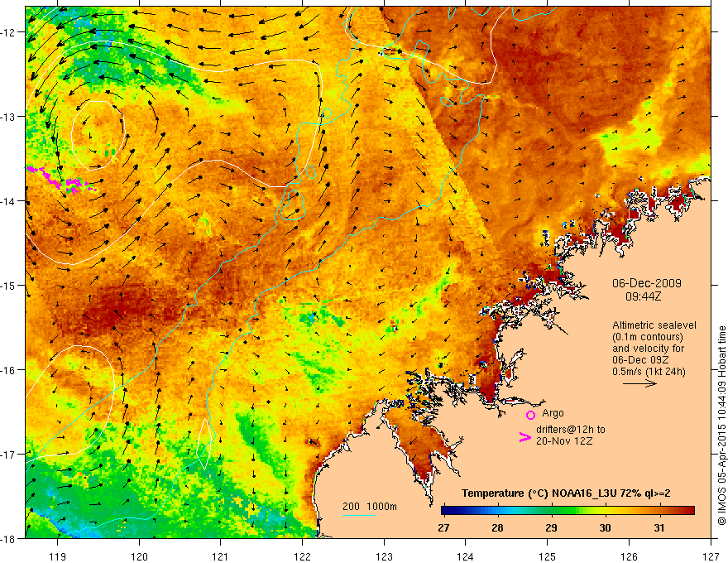Click longitude axis label 126
Viewport: 728px width, 563px height.
(629, 556)
